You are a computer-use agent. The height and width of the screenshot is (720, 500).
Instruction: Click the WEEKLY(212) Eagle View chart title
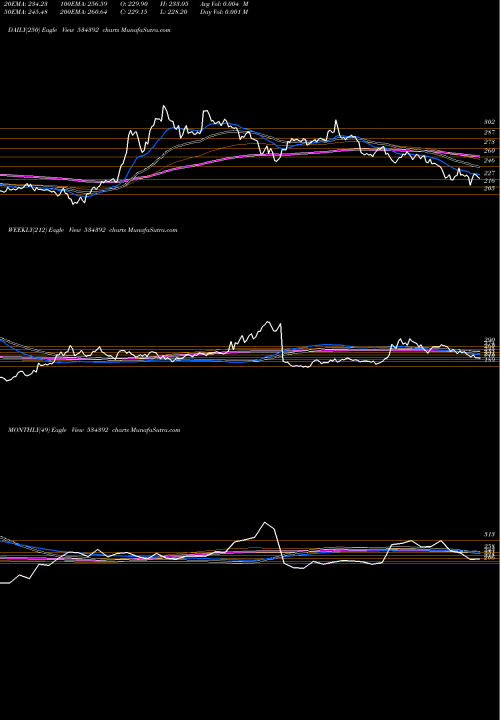pyautogui.click(x=93, y=230)
